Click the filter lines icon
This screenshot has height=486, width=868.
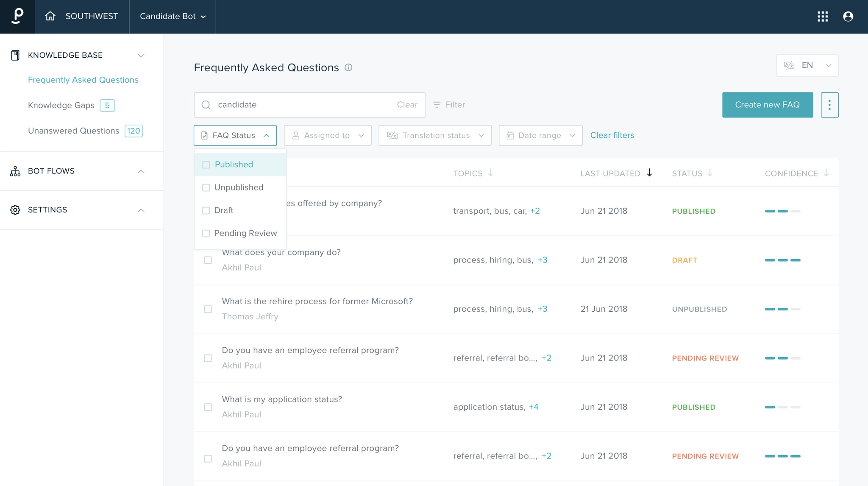pos(437,105)
